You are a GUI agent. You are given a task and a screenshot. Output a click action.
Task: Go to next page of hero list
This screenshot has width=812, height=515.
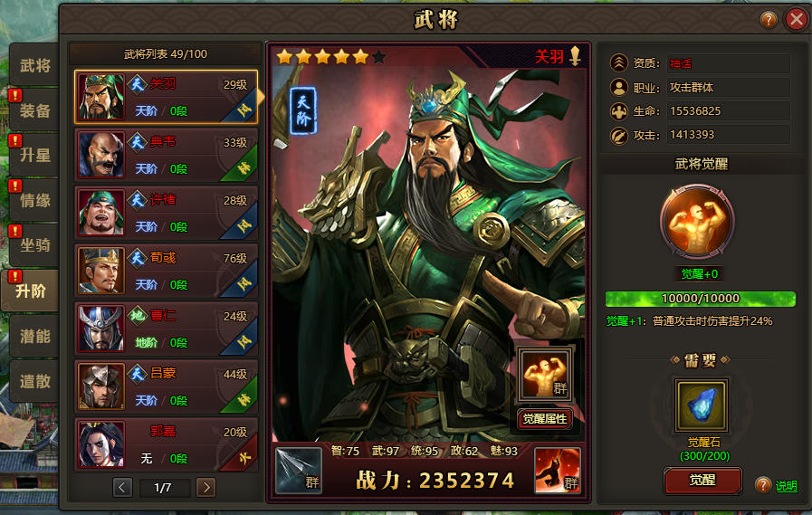(x=206, y=487)
